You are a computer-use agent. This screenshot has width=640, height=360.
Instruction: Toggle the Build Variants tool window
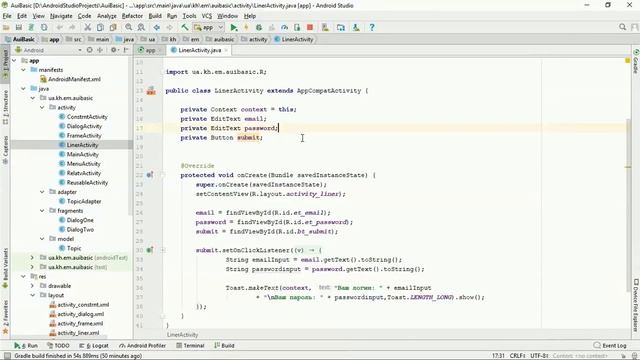[x=5, y=268]
